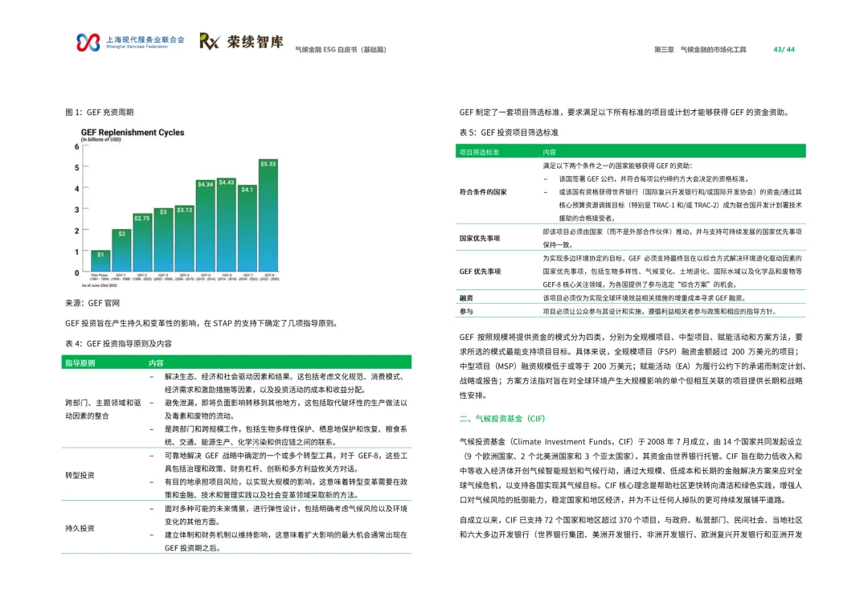Click green heading 二、气候投资基金（CIF）
The width and height of the screenshot is (868, 614).
point(502,419)
